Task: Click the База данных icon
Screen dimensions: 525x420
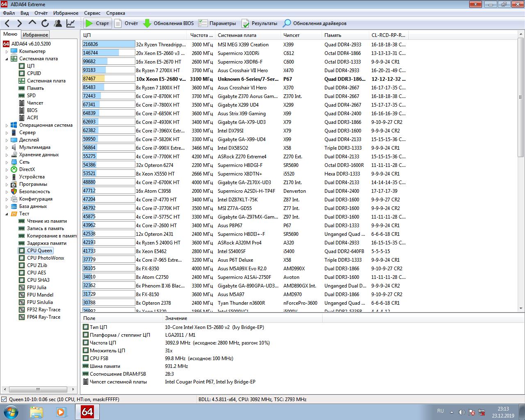Action: (14, 206)
